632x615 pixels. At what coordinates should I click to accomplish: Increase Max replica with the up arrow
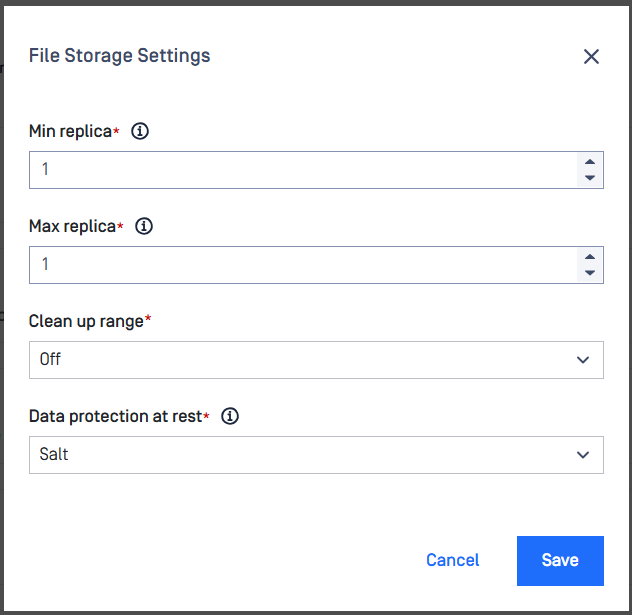coord(590,257)
